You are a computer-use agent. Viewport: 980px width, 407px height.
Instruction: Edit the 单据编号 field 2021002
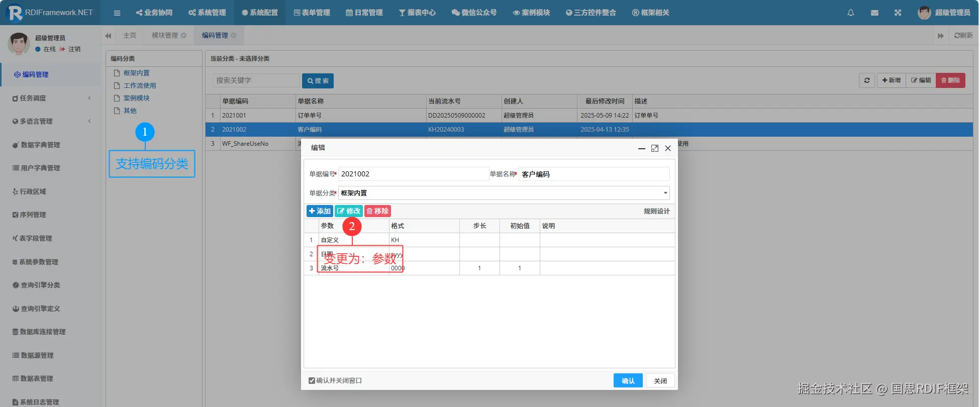click(414, 174)
